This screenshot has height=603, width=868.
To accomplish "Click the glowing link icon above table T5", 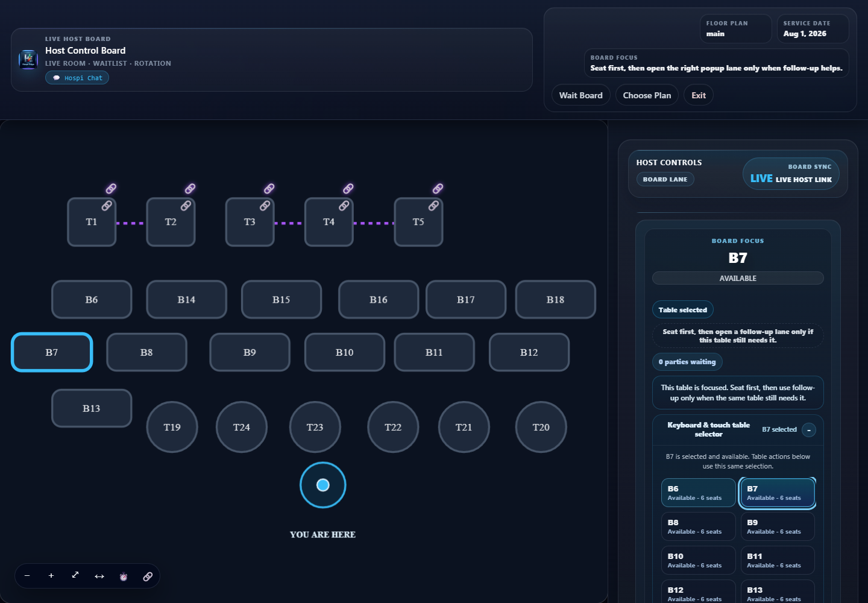I will coord(438,189).
